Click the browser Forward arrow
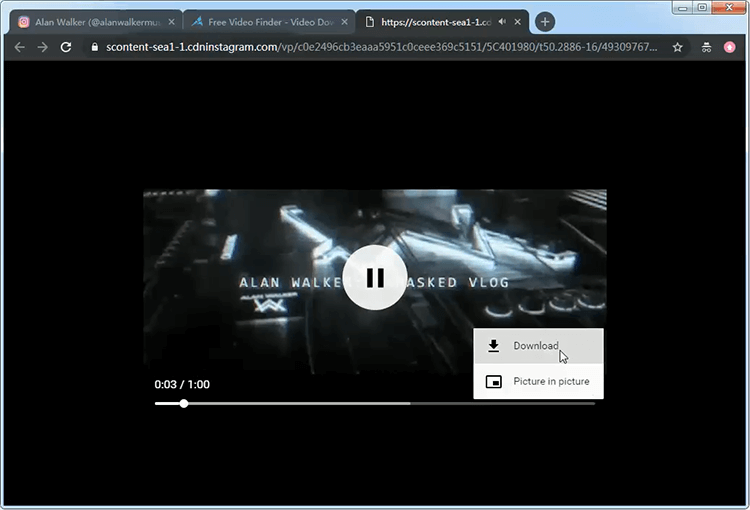The height and width of the screenshot is (510, 750). pos(43,47)
